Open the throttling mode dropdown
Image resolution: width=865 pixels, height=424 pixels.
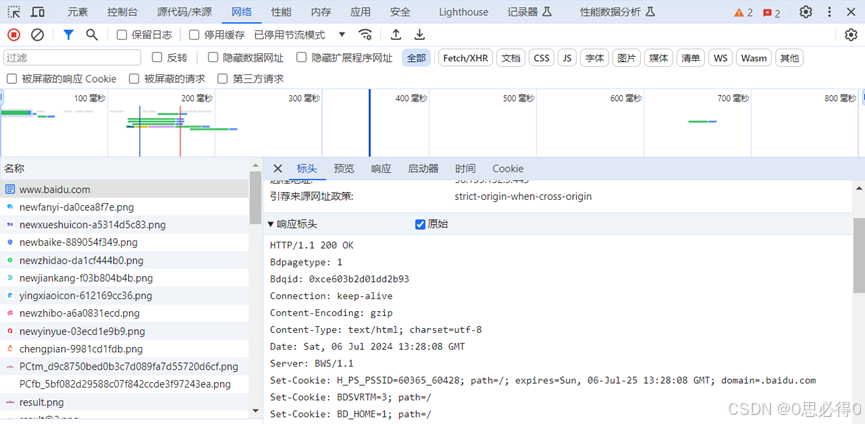pos(300,35)
